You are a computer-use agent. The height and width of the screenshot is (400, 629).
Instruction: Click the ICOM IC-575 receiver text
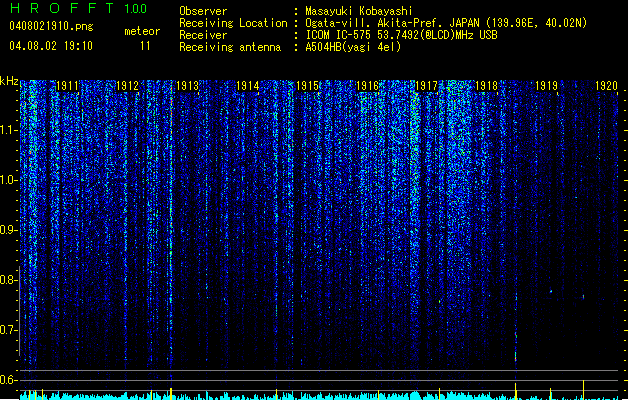click(x=401, y=35)
